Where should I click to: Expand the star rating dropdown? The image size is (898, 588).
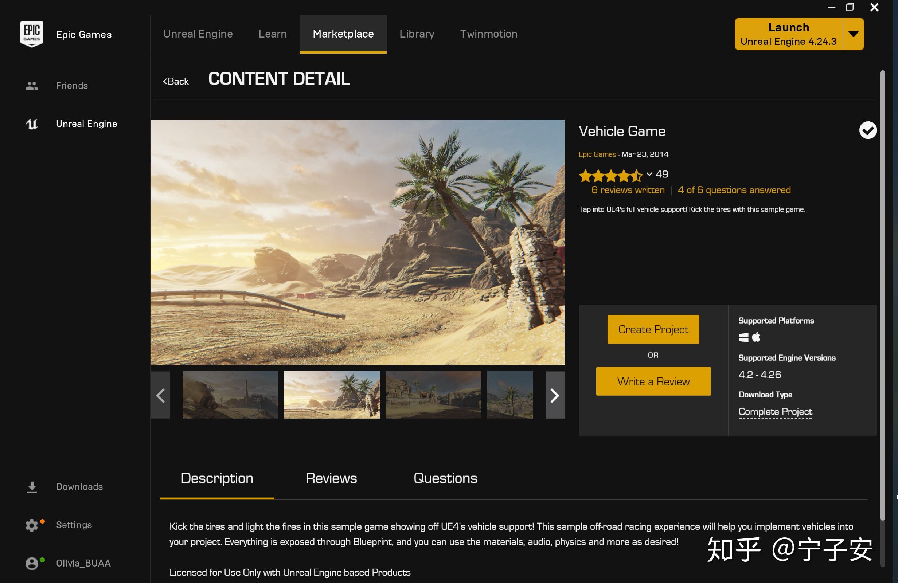(649, 173)
